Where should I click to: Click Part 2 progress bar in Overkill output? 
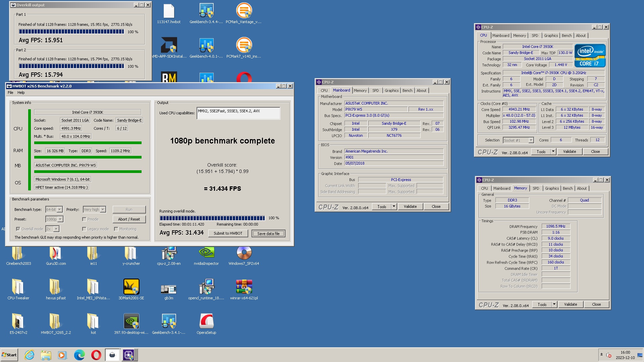coord(71,66)
